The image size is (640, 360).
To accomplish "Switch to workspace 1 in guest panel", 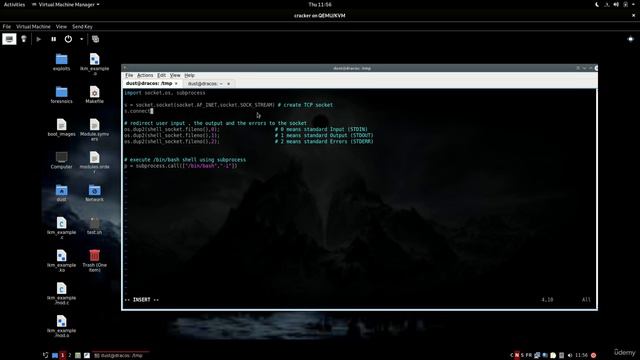I will (62, 355).
